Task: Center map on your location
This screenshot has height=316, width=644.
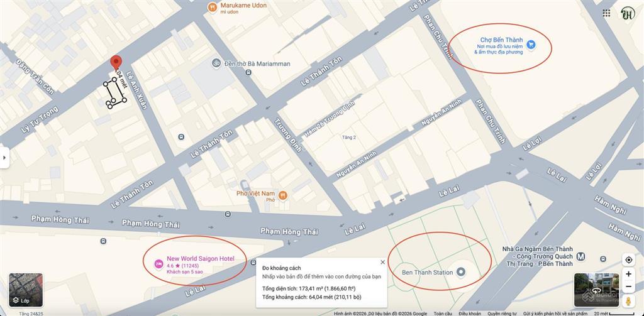Action: (628, 260)
